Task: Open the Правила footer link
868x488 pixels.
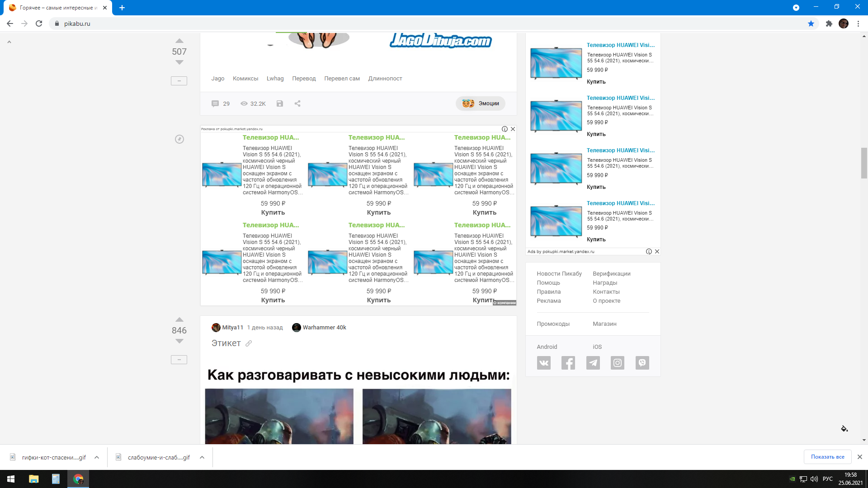Action: click(x=548, y=292)
